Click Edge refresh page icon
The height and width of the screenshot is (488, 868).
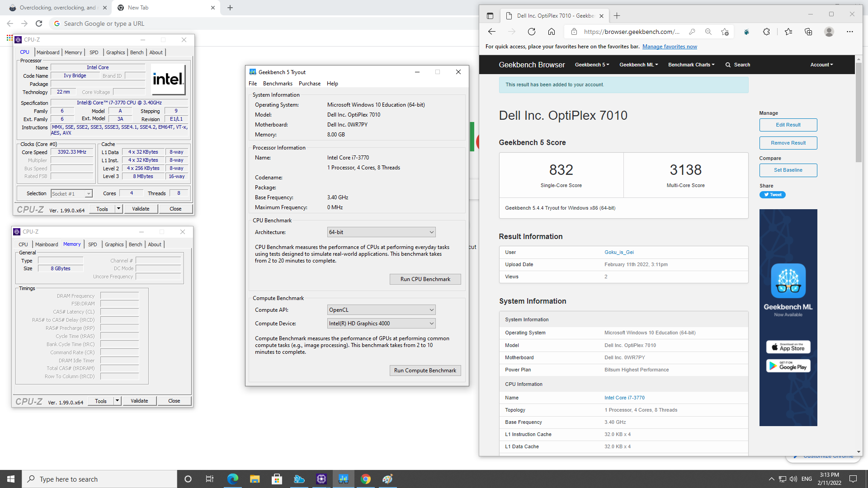click(x=532, y=32)
